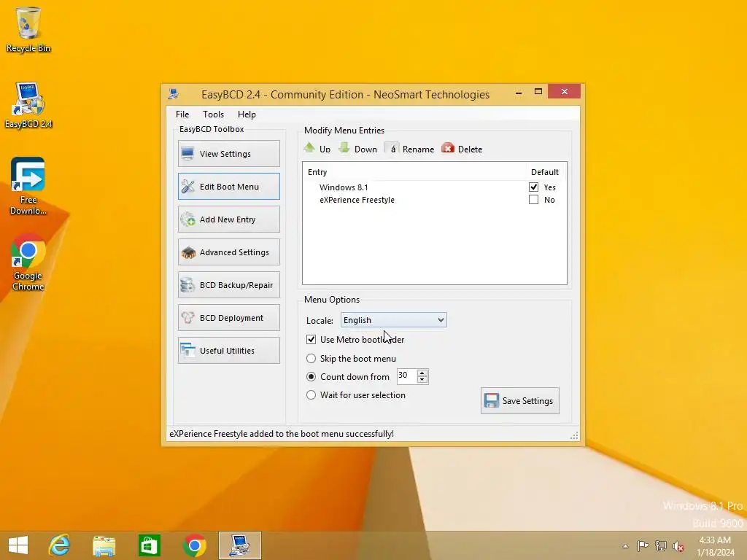Viewport: 747px width, 560px height.
Task: Delete the selected boot entry
Action: click(x=462, y=149)
